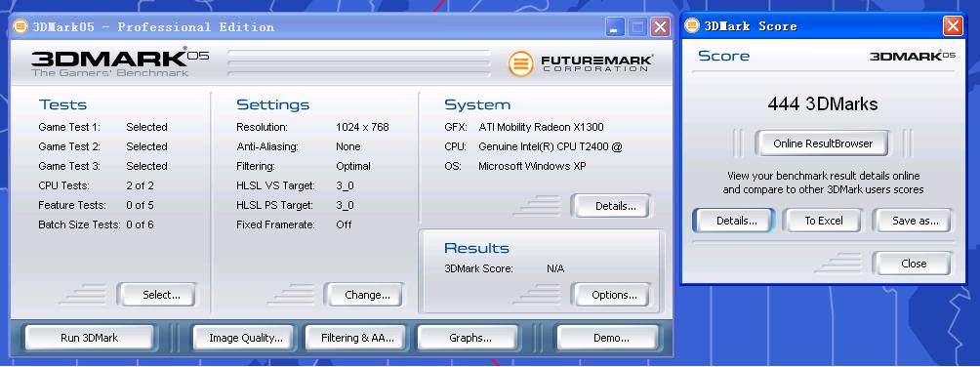
Task: Open System Details... in main window
Action: tap(611, 206)
